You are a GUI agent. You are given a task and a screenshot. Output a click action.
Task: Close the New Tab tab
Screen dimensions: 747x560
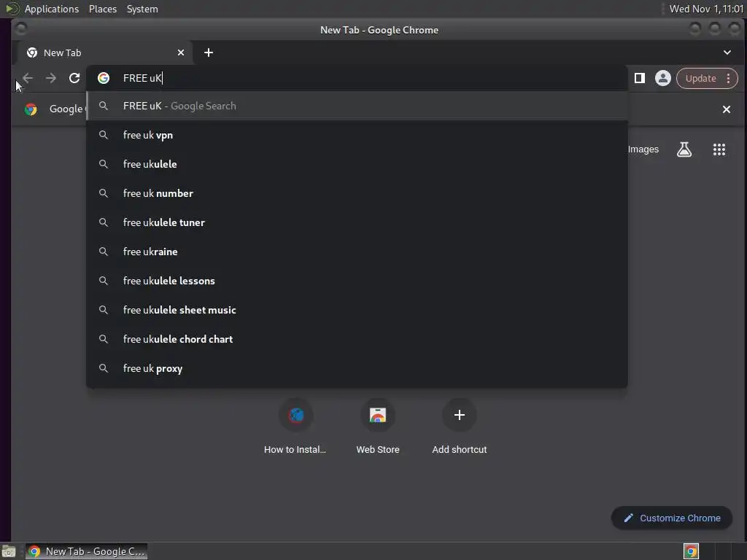pyautogui.click(x=181, y=52)
